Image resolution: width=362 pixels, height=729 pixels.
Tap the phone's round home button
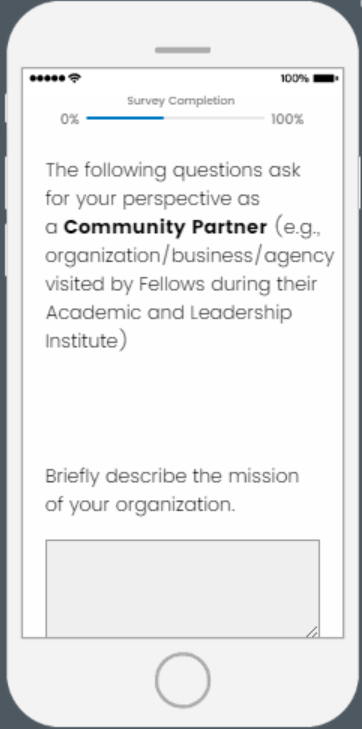pos(183,680)
